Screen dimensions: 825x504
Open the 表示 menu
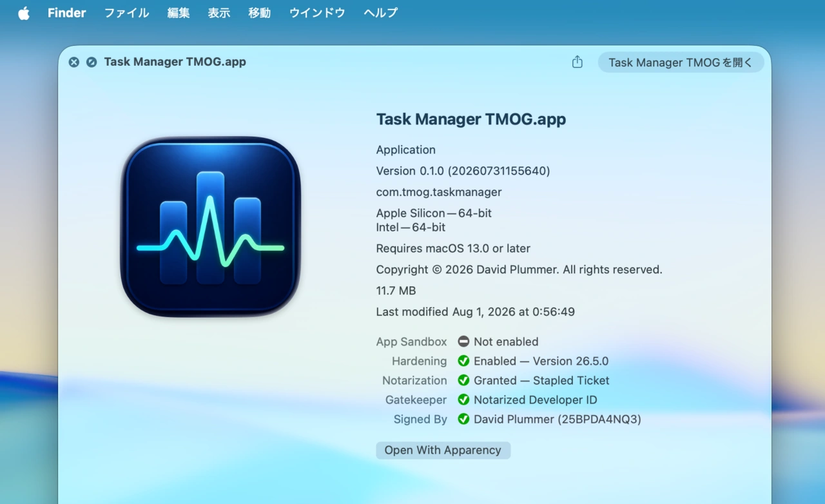219,13
